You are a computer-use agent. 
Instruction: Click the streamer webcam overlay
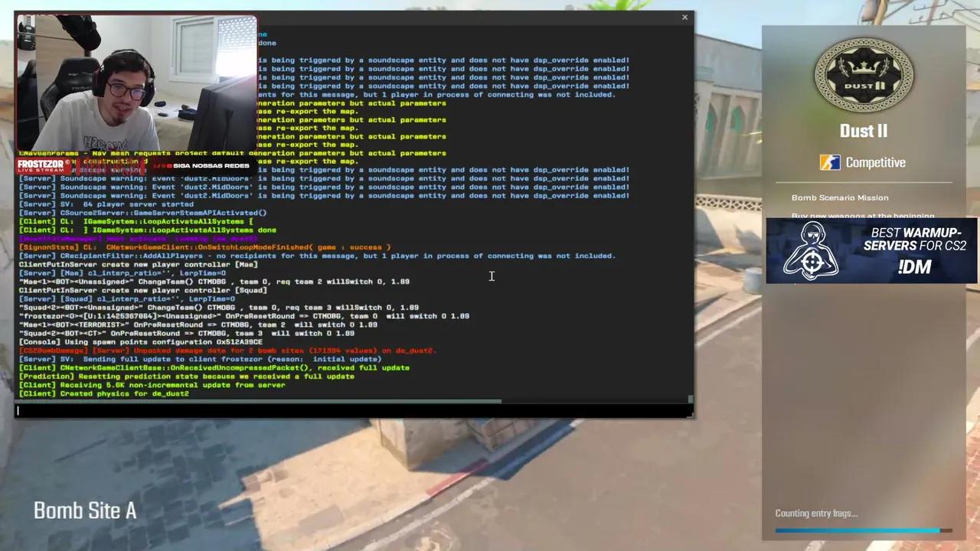click(136, 84)
